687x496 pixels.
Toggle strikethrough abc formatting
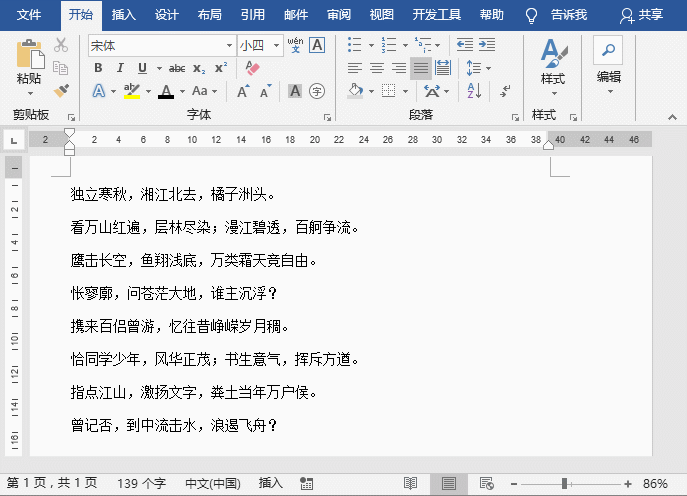pos(177,68)
